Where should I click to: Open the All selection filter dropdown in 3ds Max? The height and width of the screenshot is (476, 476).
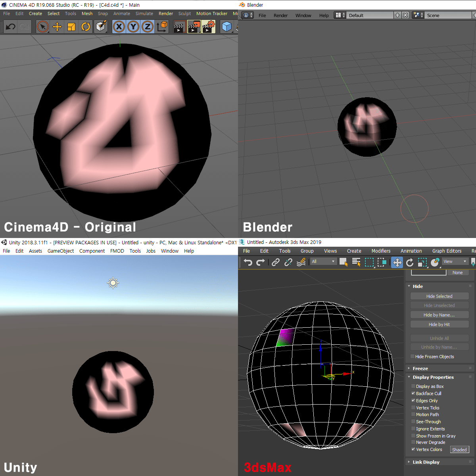tap(323, 261)
